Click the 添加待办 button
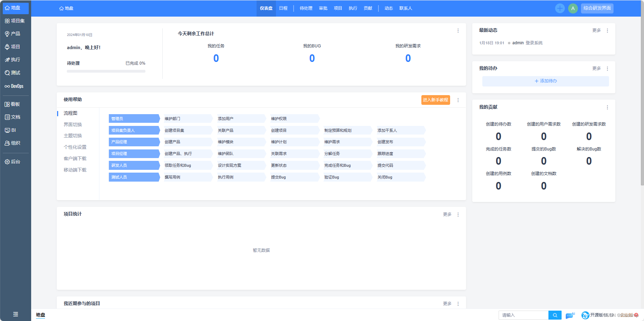The height and width of the screenshot is (321, 644). pos(546,81)
